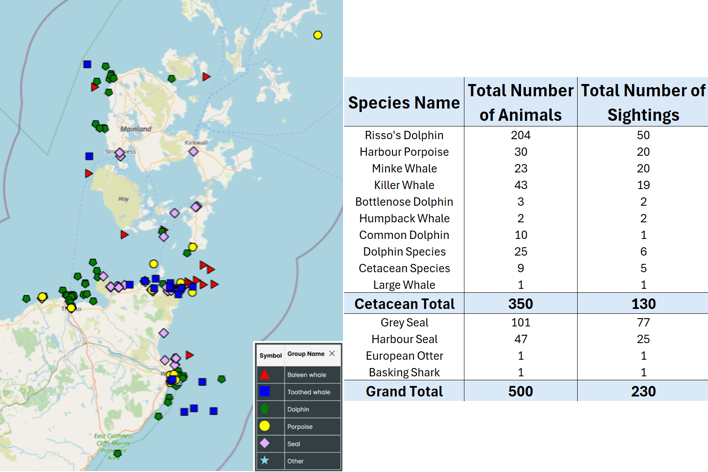Click the pink Seal legend diamond
The height and width of the screenshot is (472, 708).
[x=265, y=443]
